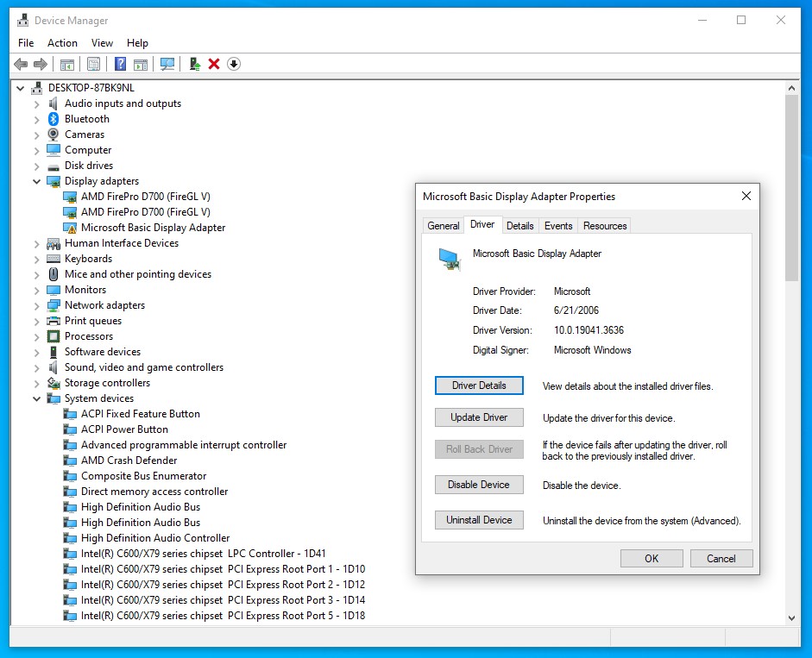Click the Show/Hide Console Tree toolbar icon
The height and width of the screenshot is (658, 812).
tap(67, 64)
